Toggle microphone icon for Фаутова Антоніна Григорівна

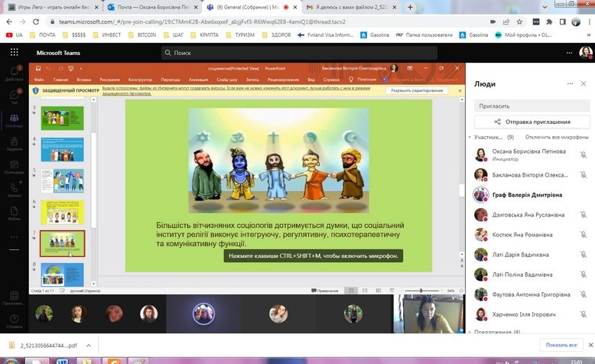[584, 294]
